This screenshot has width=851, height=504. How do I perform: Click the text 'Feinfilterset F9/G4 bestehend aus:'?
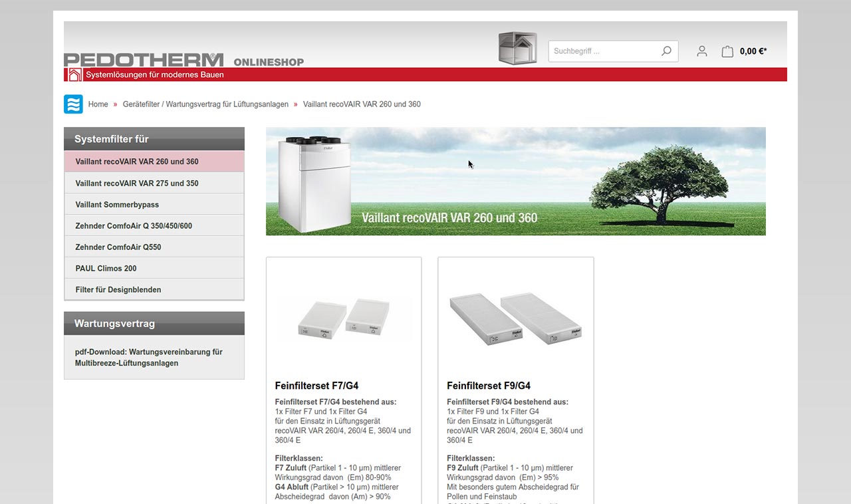tap(508, 402)
